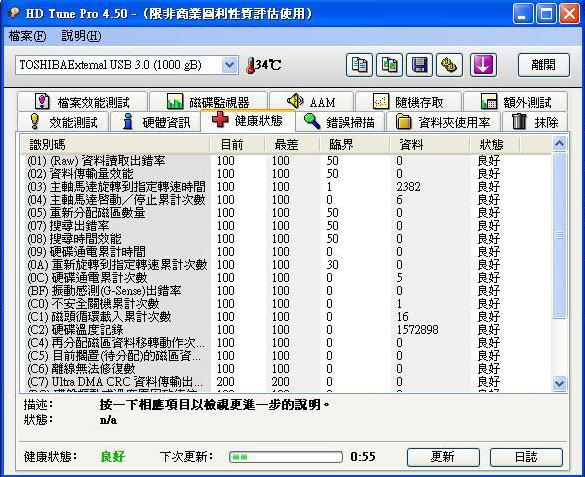
Task: Select the 磁碟監視器 disk monitor tab
Action: [x=208, y=101]
